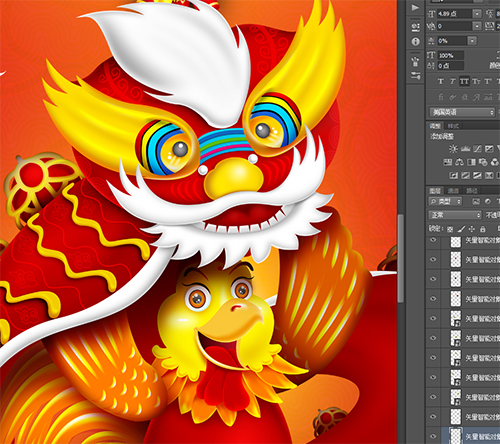This screenshot has width=500, height=444.
Task: Switch to the 通道 channels tab
Action: coord(453,191)
